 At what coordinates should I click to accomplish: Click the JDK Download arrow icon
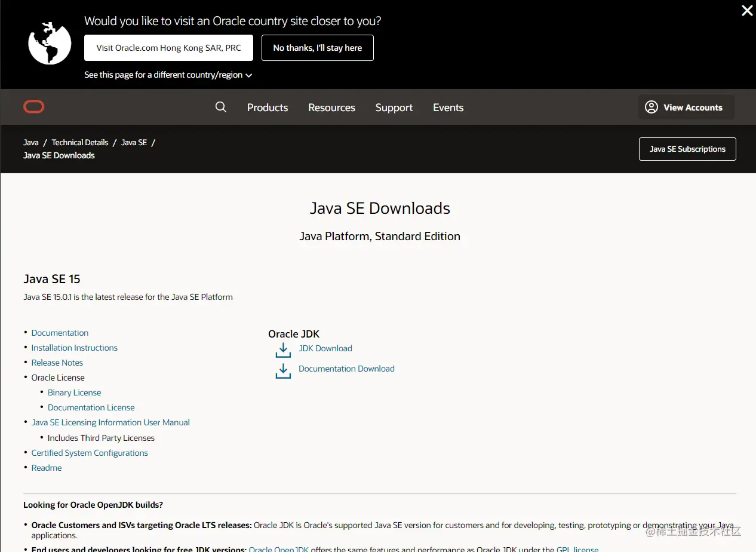(x=283, y=350)
